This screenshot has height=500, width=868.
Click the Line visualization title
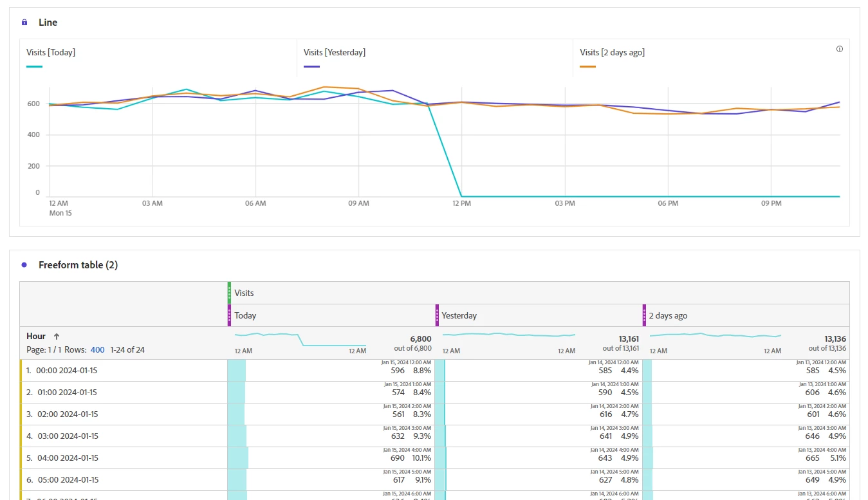[x=48, y=23]
